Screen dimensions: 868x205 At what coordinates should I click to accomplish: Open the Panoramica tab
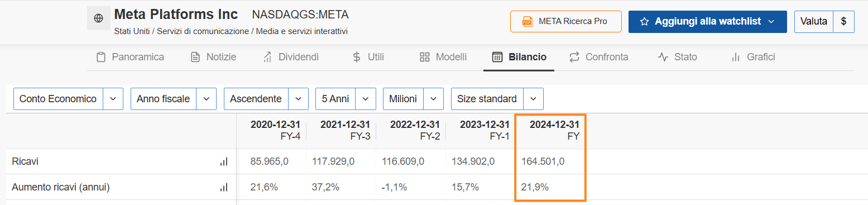pos(130,57)
